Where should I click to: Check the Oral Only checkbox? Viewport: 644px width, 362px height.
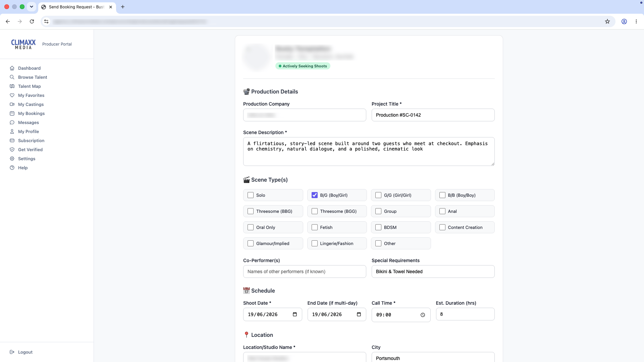251,227
